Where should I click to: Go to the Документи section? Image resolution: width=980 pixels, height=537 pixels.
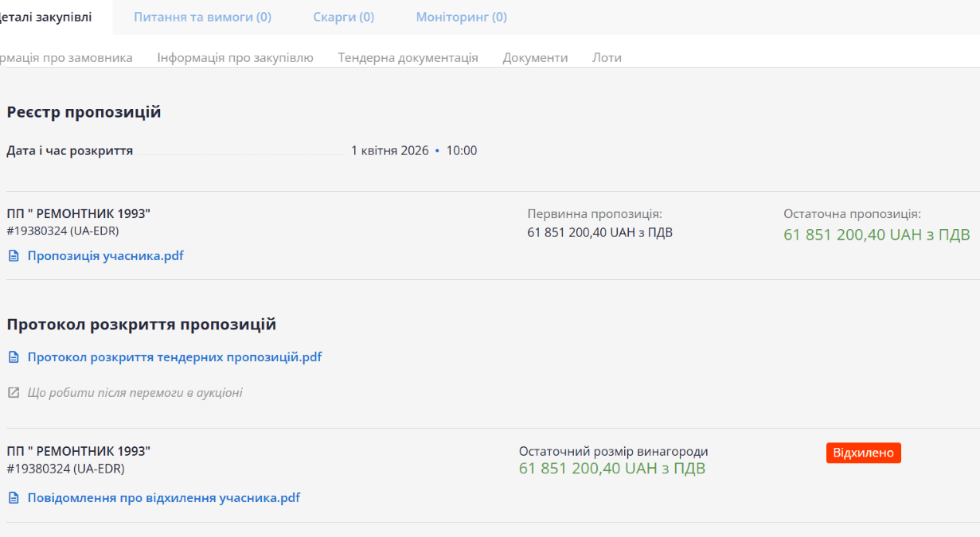[x=535, y=57]
